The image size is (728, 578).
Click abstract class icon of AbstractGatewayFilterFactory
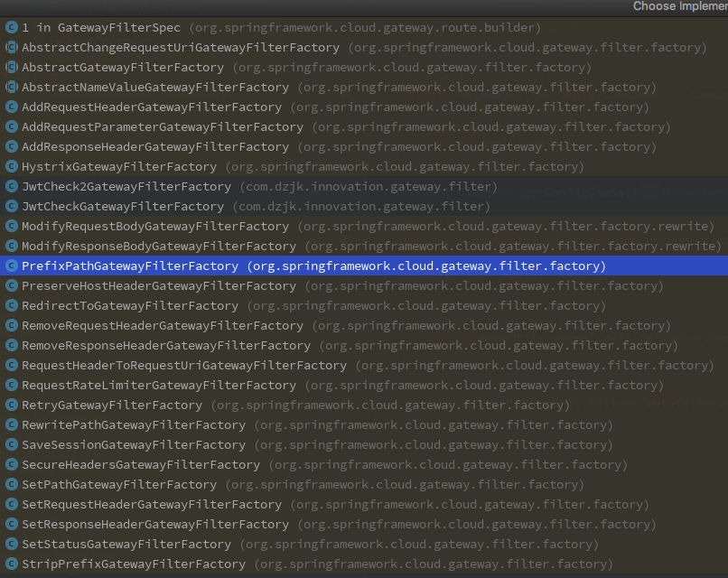click(x=12, y=68)
